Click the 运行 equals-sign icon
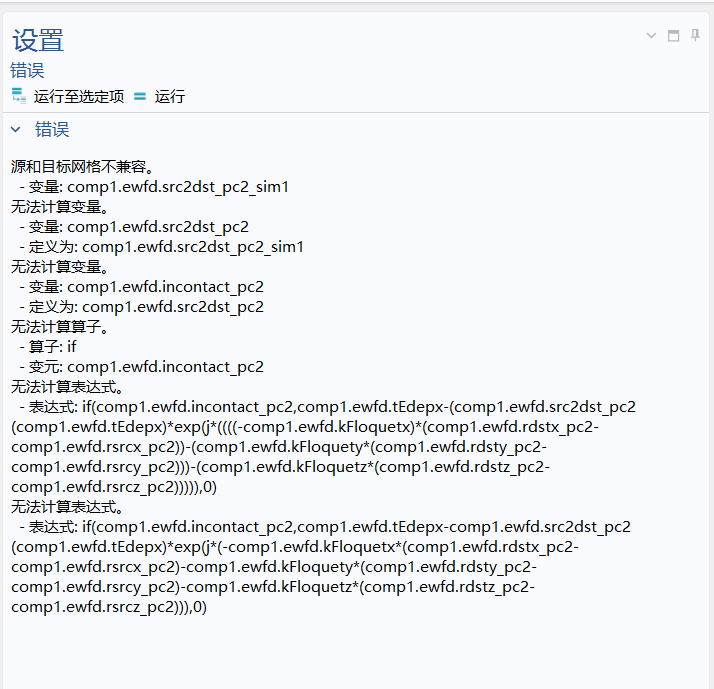This screenshot has width=714, height=689. point(140,97)
